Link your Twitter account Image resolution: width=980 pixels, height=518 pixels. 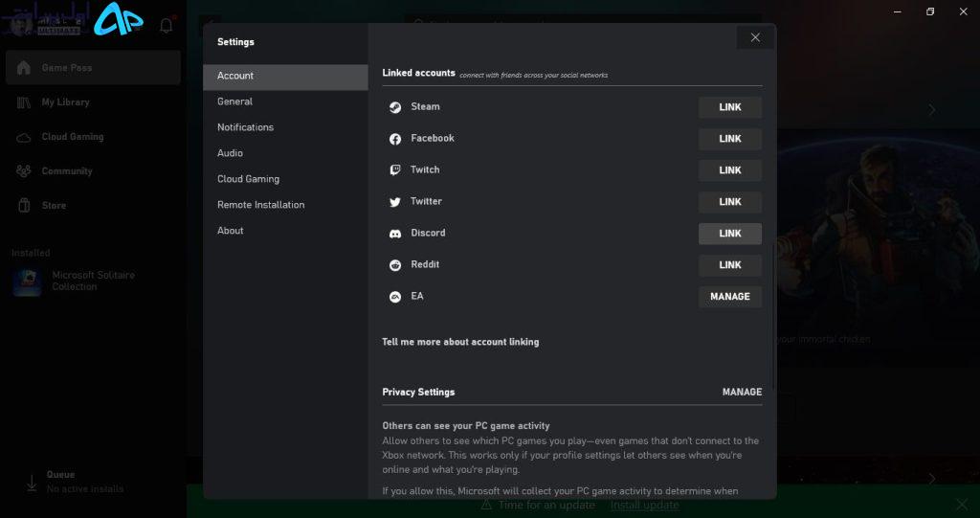point(730,202)
